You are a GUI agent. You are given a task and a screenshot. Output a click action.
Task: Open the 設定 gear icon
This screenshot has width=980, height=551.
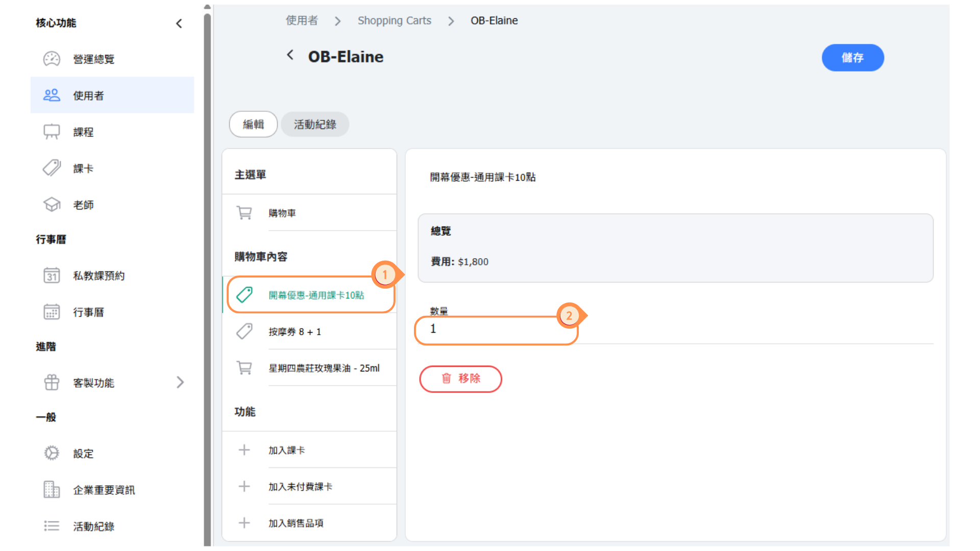(x=52, y=454)
